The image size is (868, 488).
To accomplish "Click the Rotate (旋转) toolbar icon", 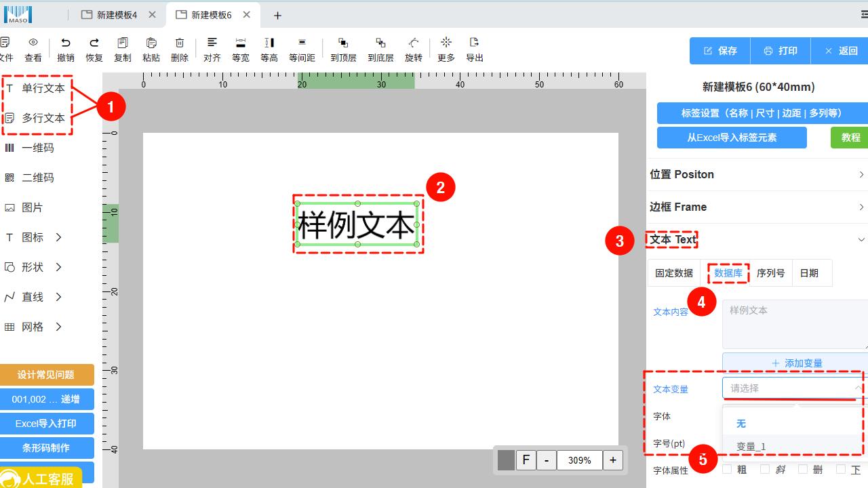I will tap(414, 43).
